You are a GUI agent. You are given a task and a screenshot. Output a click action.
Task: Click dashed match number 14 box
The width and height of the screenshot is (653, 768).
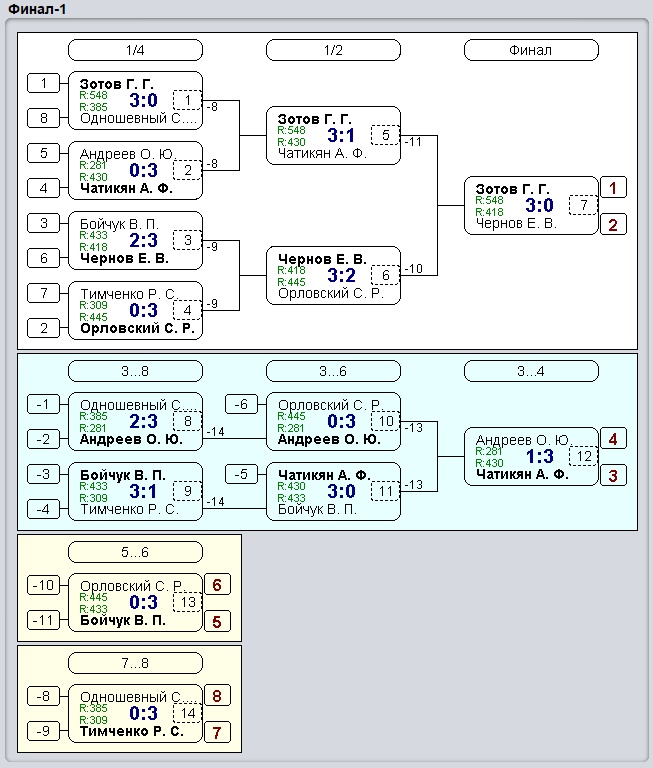[188, 714]
